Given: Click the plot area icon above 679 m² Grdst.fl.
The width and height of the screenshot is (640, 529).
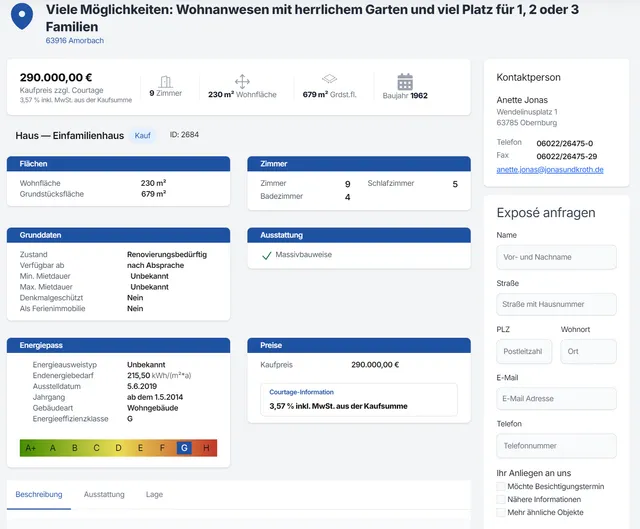Looking at the screenshot, I should tap(329, 78).
